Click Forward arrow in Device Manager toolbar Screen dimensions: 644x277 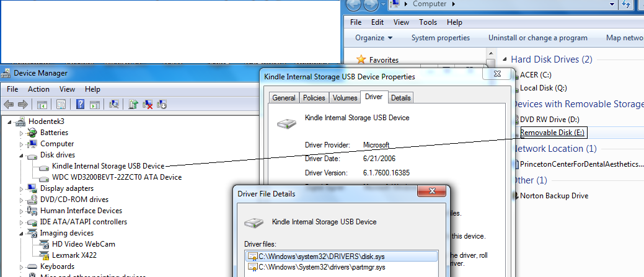pos(23,105)
